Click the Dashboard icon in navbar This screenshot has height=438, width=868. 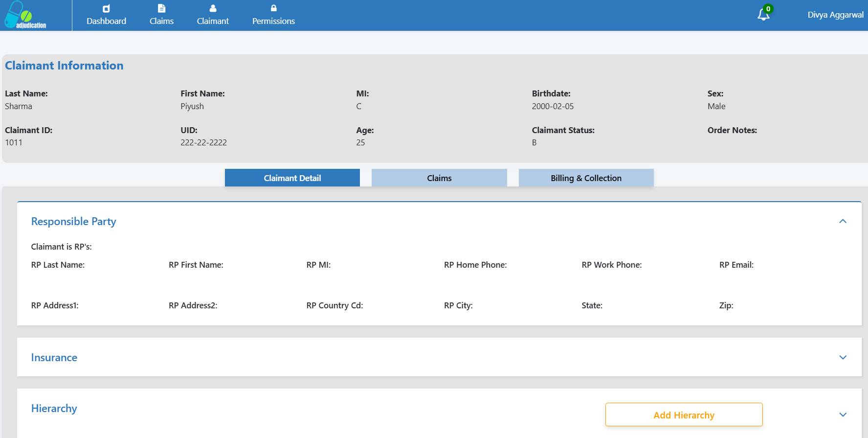coord(106,8)
